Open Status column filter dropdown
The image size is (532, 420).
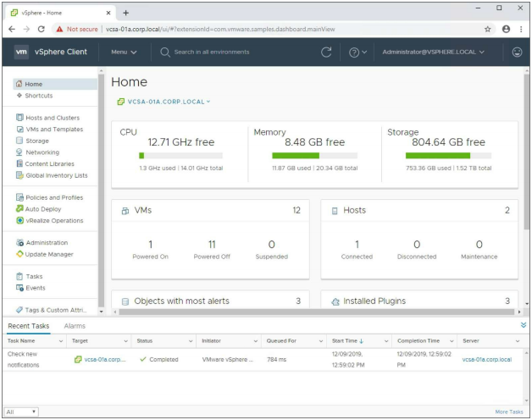tap(191, 341)
